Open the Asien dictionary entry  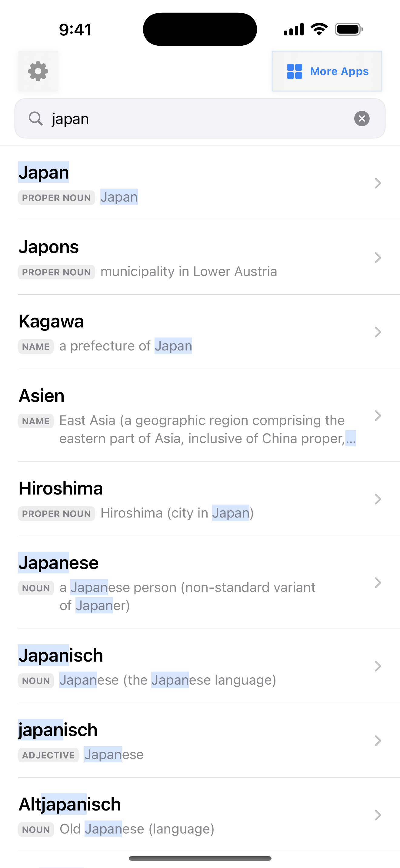[42, 396]
